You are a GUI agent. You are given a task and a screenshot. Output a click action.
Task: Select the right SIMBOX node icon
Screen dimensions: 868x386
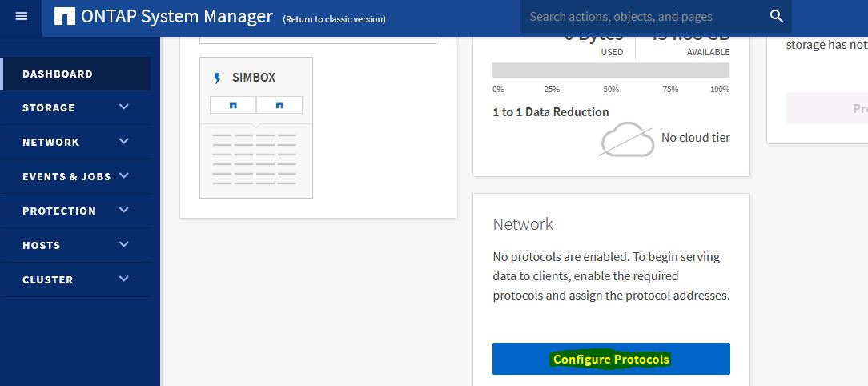tap(279, 105)
